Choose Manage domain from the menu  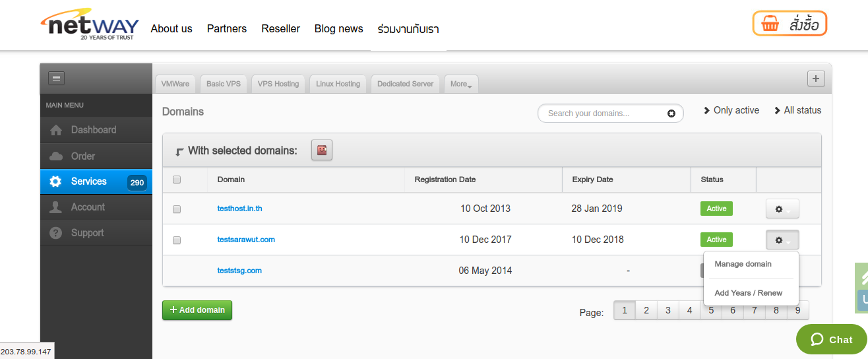click(743, 264)
